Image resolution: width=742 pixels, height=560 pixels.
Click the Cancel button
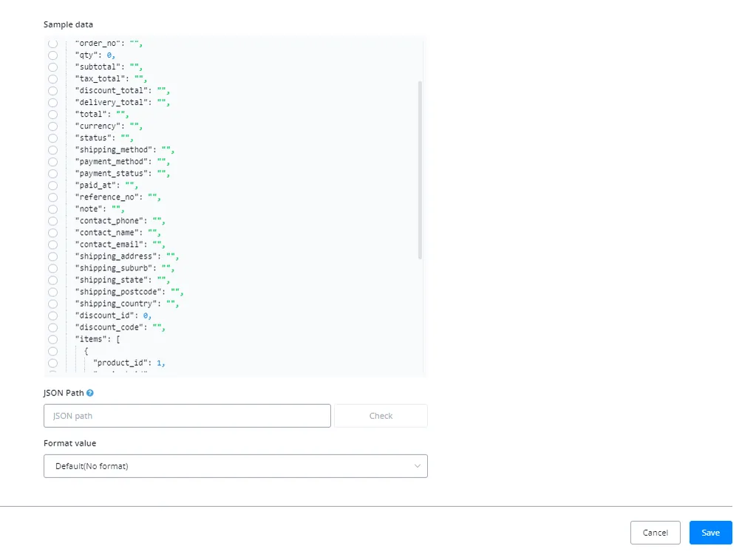655,533
